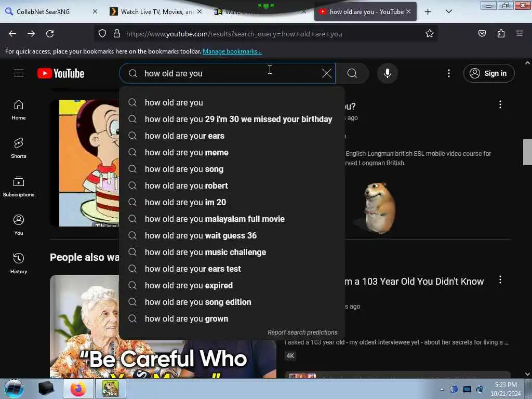Go back with the browser back arrow

tap(12, 34)
